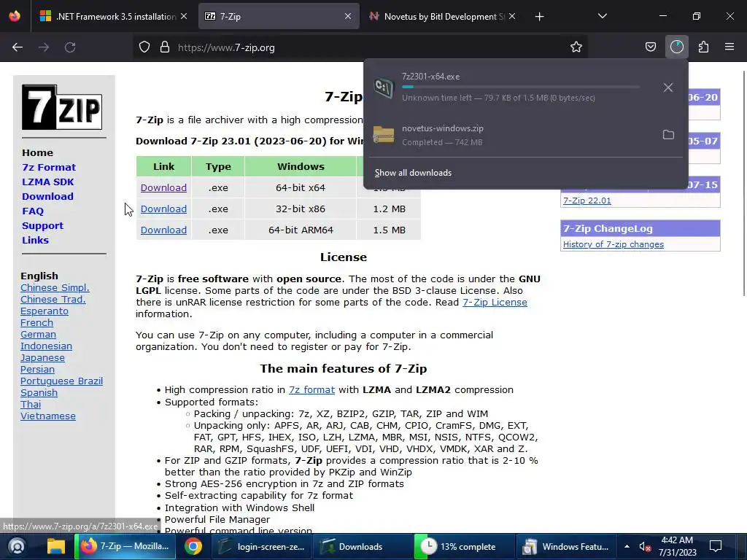Open the tracking protection shield icon
The image size is (747, 560).
coord(144,47)
